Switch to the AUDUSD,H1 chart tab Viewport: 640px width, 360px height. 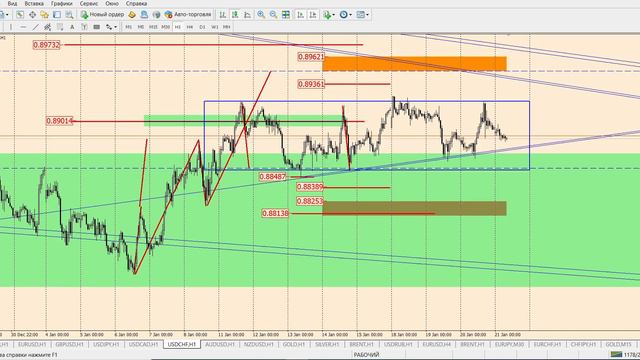pos(220,344)
